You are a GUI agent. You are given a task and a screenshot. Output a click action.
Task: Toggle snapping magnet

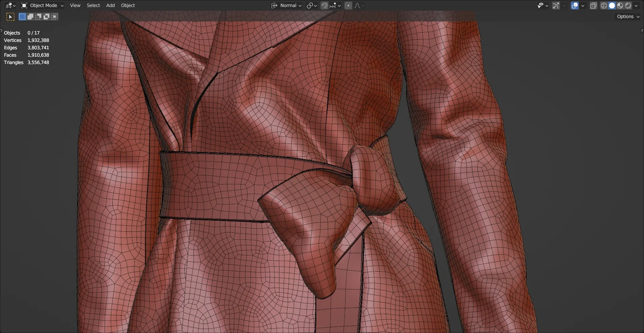324,5
